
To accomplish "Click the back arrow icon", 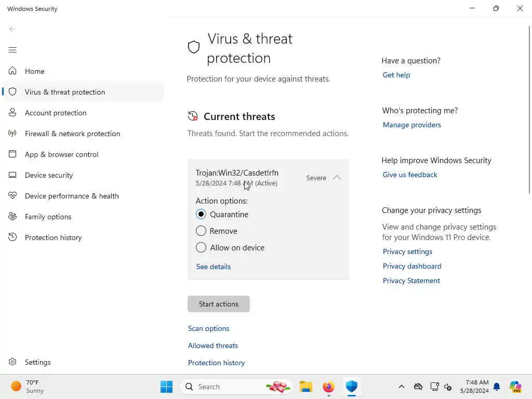I will pos(12,29).
